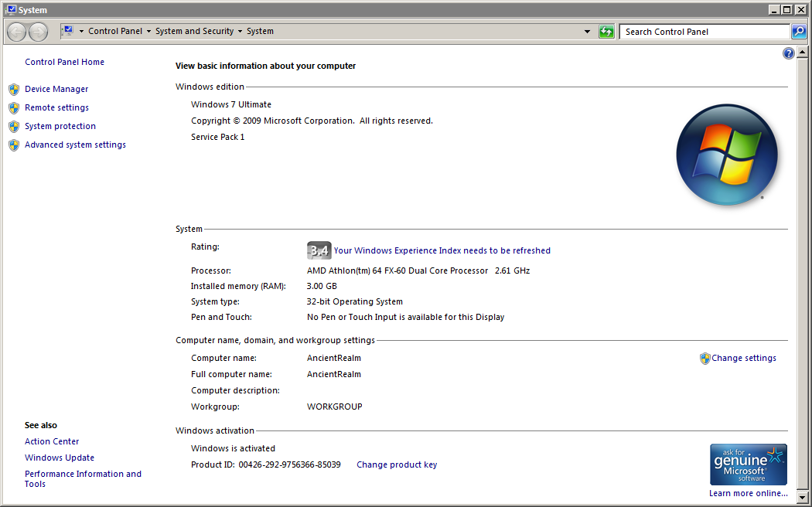Close the System window
This screenshot has height=507, width=812.
coord(800,9)
